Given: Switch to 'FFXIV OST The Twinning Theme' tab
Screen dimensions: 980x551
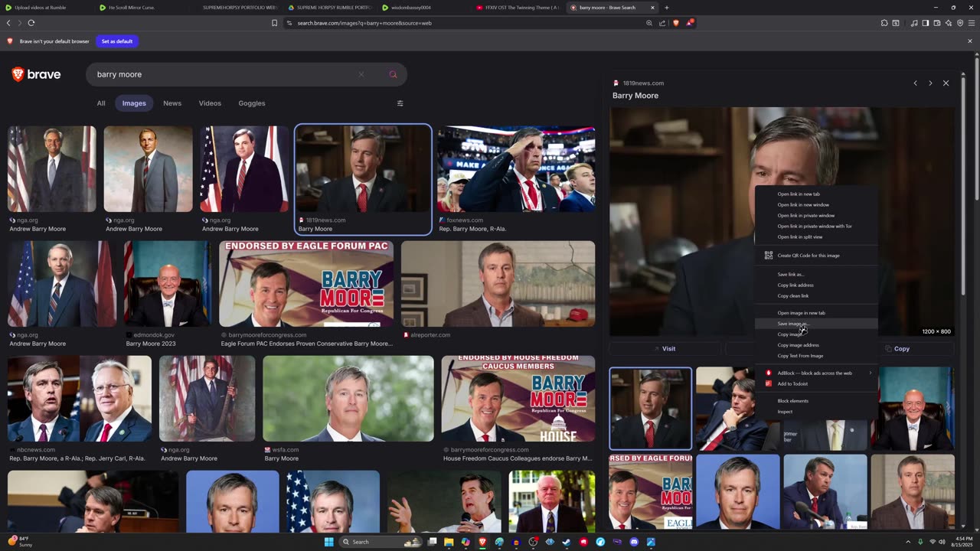Looking at the screenshot, I should pyautogui.click(x=518, y=8).
